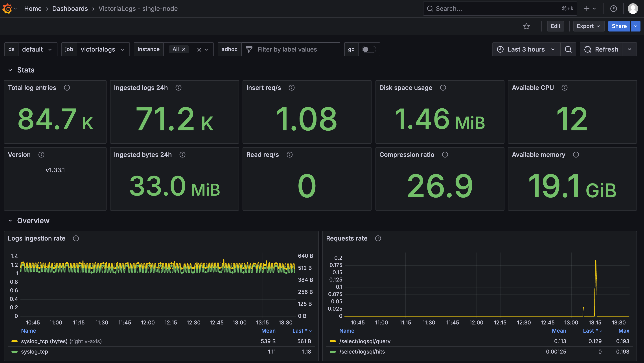Navigate to Dashboards breadcrumb

(x=70, y=9)
